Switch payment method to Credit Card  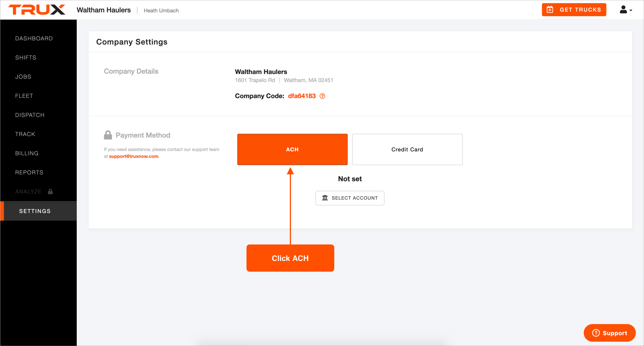407,149
